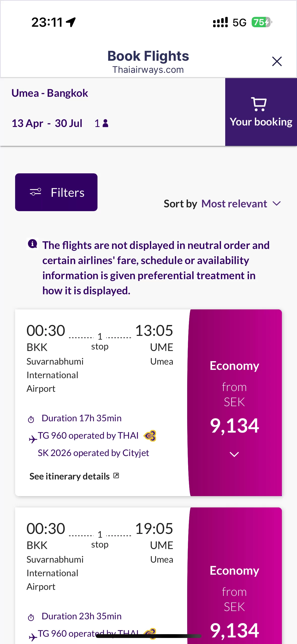Tap the location arrow in status bar

(x=71, y=22)
